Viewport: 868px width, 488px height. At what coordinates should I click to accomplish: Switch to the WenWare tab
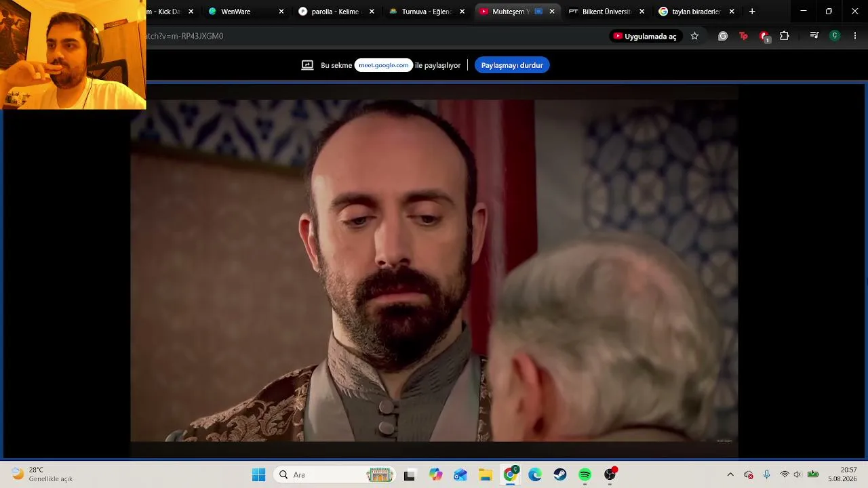pos(248,12)
